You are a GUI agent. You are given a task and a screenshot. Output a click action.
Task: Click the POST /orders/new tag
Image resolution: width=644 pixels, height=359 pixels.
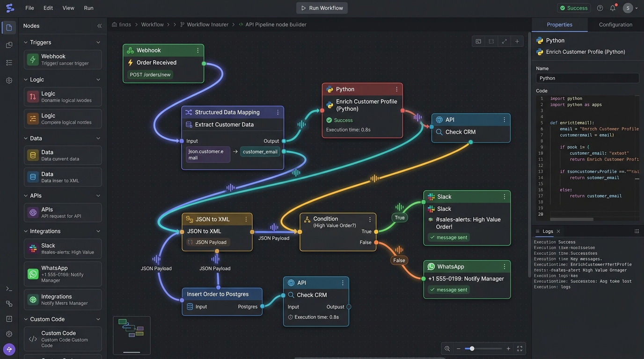pos(150,75)
